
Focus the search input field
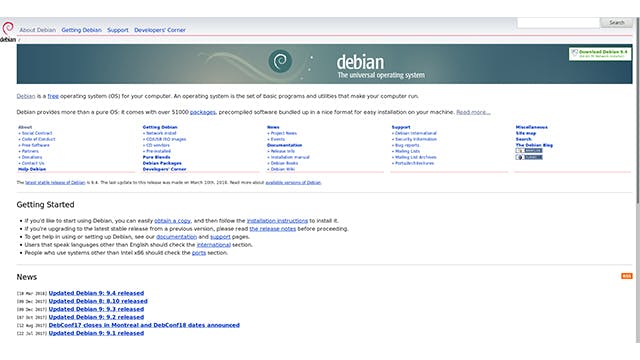click(558, 23)
